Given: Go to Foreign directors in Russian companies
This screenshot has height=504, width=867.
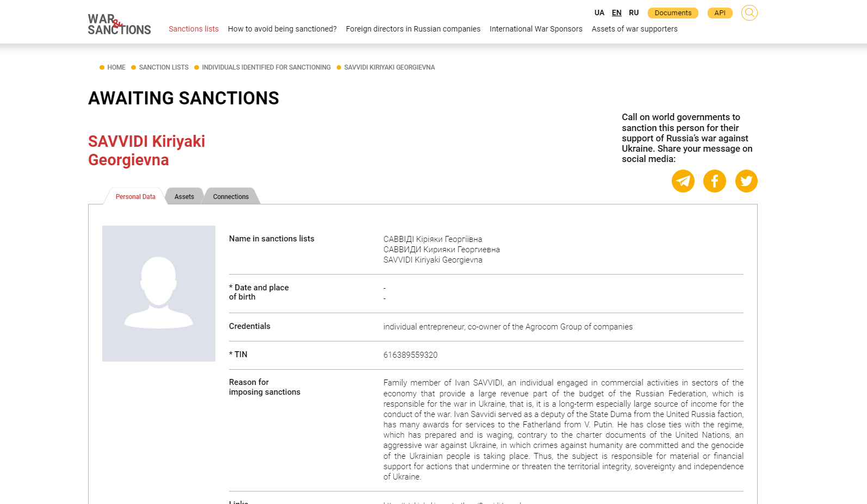Looking at the screenshot, I should [413, 29].
